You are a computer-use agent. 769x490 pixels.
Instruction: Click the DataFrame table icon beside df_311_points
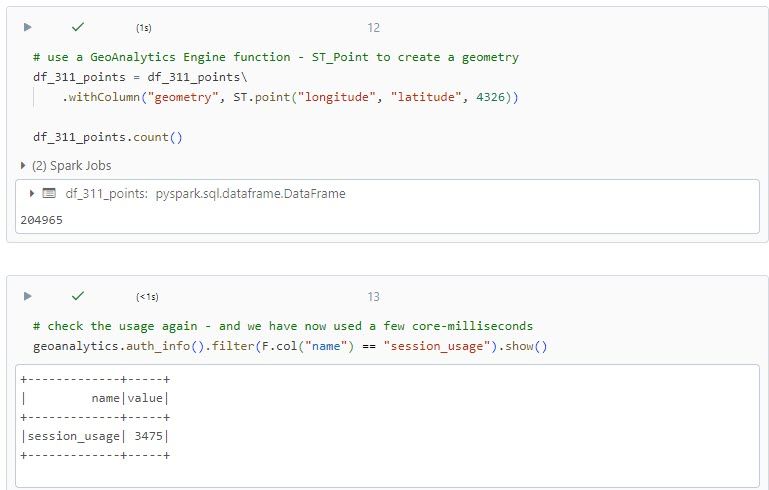tap(49, 194)
